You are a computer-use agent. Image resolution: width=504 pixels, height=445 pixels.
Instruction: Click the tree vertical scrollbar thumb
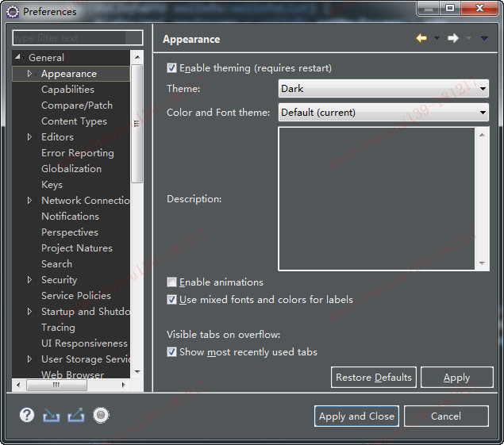(137, 124)
